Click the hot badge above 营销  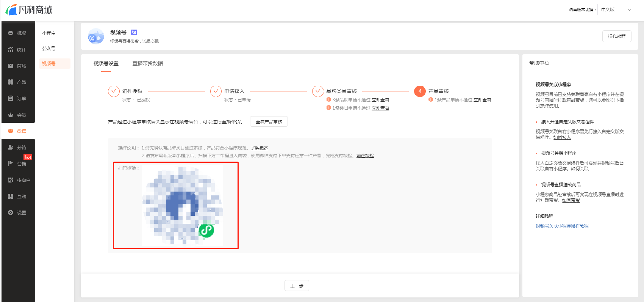click(x=28, y=157)
